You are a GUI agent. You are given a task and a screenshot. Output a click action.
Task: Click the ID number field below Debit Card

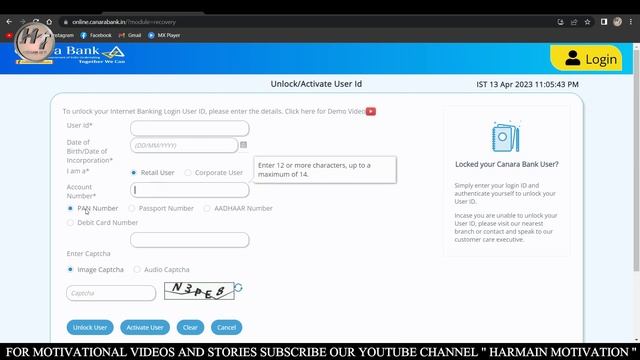click(x=190, y=240)
